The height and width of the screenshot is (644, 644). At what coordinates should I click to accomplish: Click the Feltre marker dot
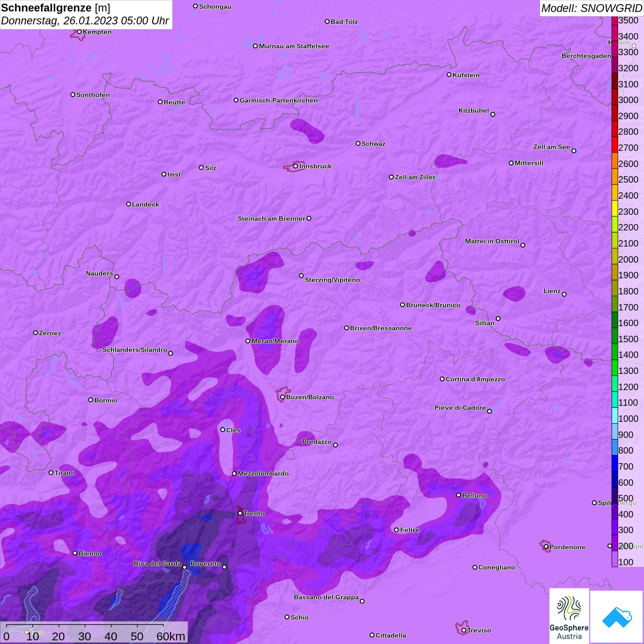pos(397,530)
